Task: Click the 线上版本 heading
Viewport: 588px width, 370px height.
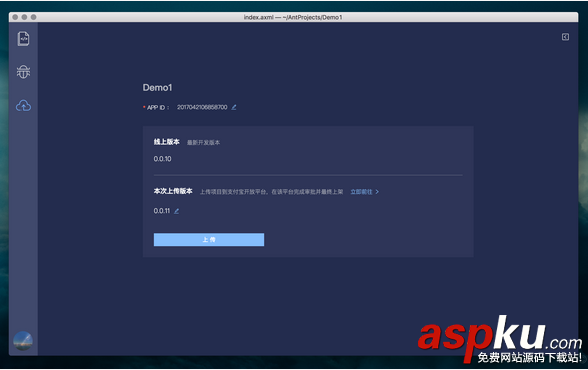Action: coord(166,142)
